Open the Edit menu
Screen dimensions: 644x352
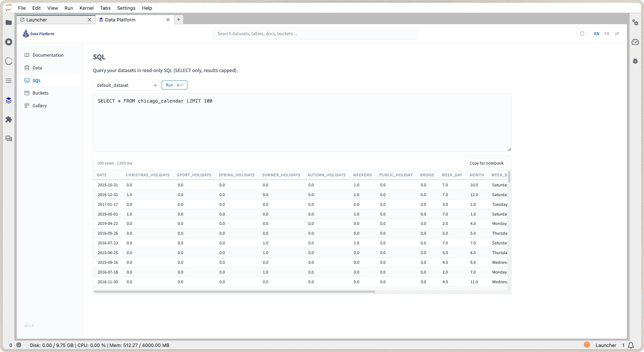(37, 8)
